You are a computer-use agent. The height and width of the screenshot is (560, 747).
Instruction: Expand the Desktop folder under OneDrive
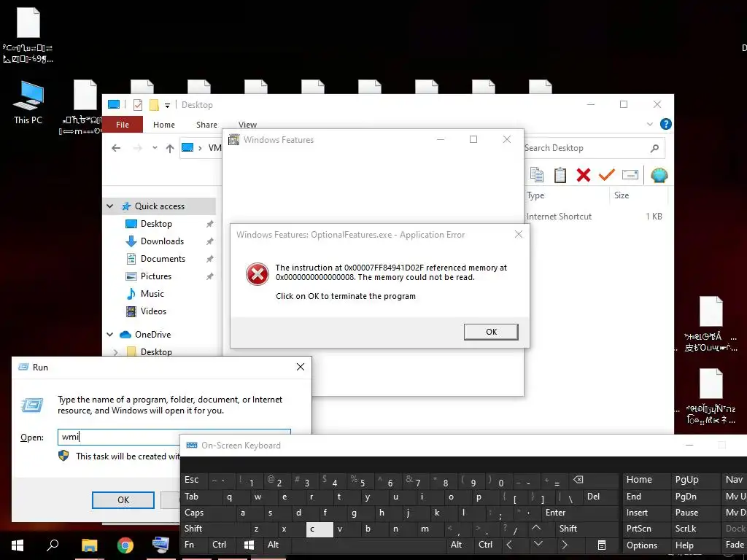116,352
